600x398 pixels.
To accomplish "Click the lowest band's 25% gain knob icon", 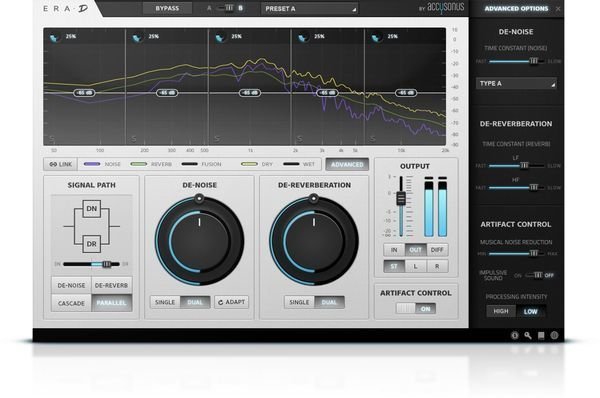I will (54, 38).
